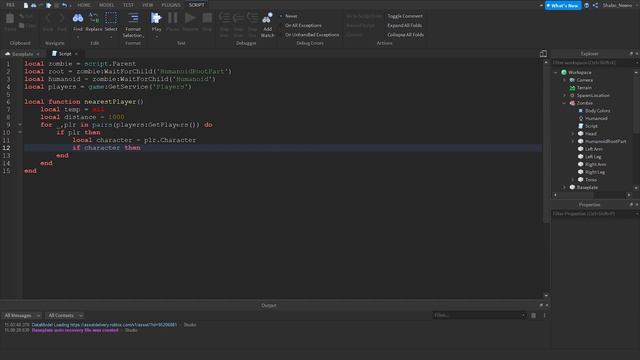This screenshot has height=360, width=640.
Task: Expand the Torso node in Explorer
Action: [x=573, y=180]
